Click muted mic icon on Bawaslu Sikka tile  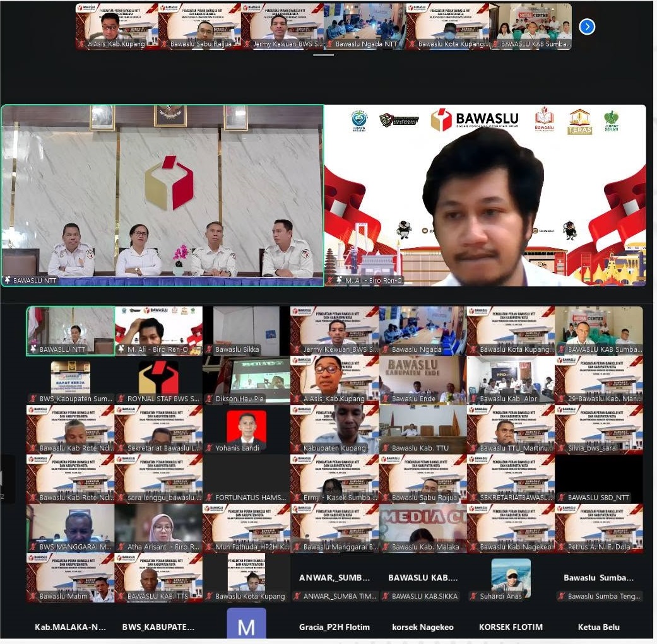209,349
